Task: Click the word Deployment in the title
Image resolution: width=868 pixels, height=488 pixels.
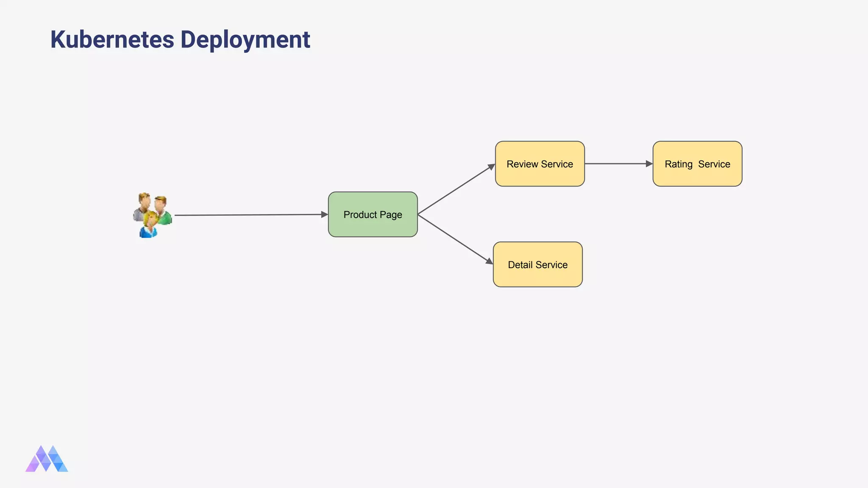Action: coord(245,40)
